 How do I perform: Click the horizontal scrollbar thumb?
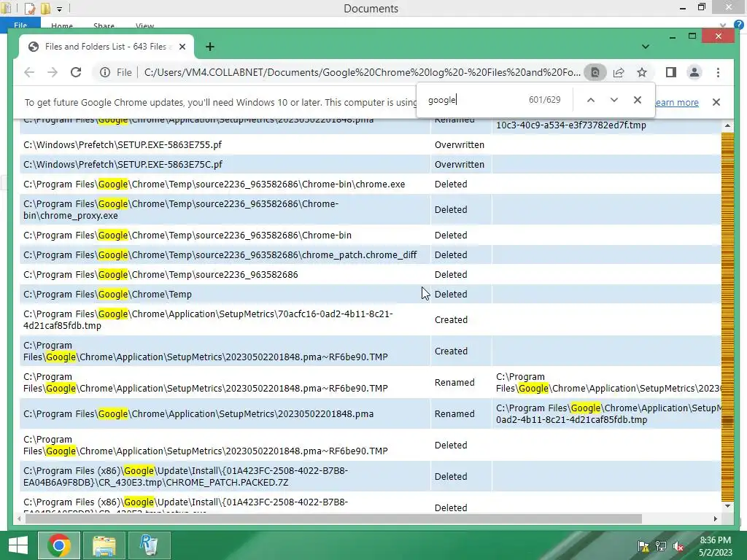[333, 518]
